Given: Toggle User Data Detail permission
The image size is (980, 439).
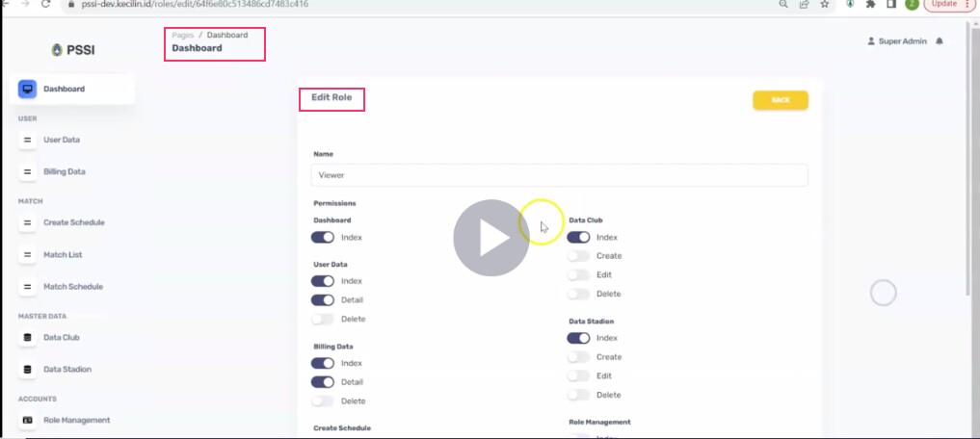Looking at the screenshot, I should (x=323, y=300).
